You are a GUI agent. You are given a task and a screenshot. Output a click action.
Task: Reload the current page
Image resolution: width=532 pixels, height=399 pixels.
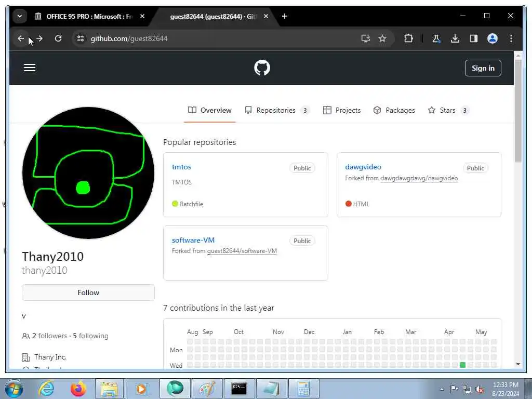click(x=58, y=38)
